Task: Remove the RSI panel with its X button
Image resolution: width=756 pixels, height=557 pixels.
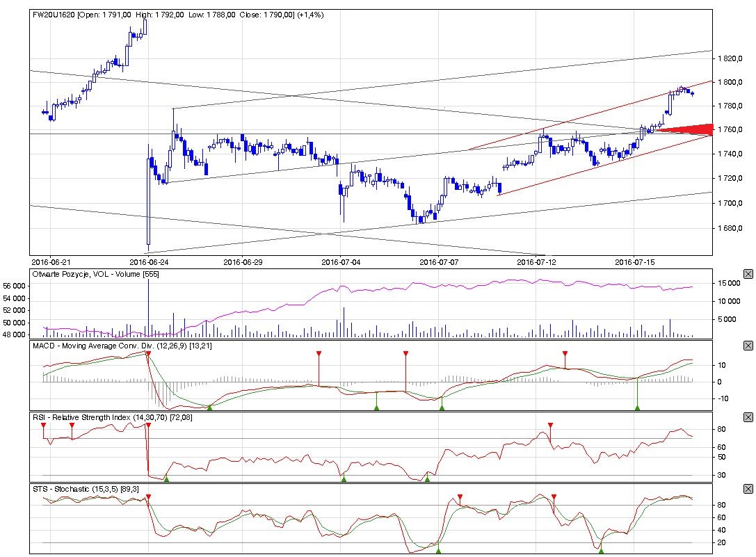Action: [x=748, y=417]
